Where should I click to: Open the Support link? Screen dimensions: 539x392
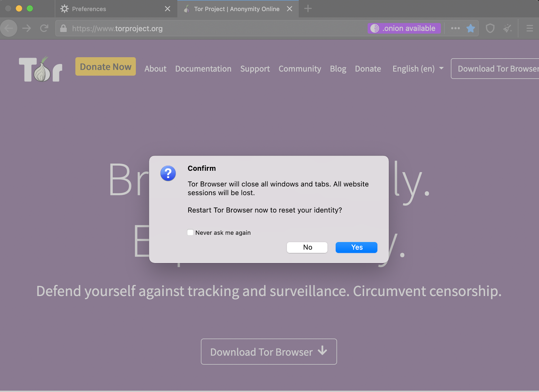255,69
